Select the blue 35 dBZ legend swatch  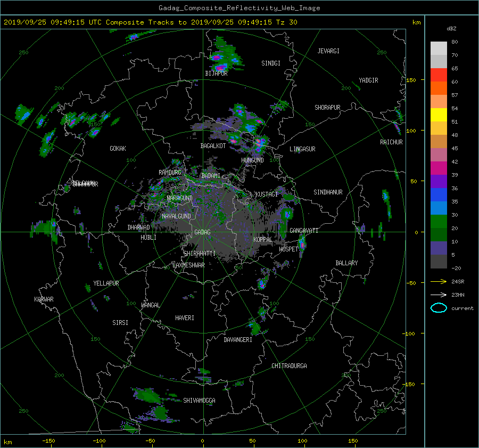click(439, 195)
